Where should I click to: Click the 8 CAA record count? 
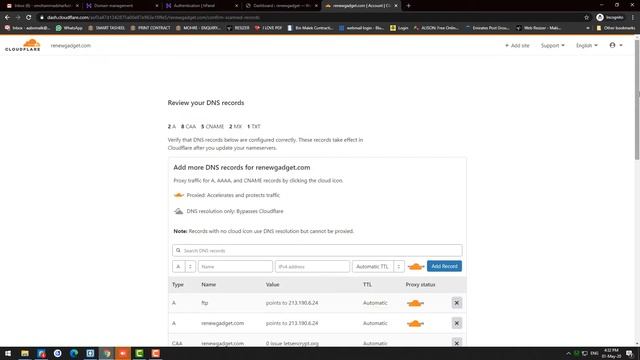188,127
